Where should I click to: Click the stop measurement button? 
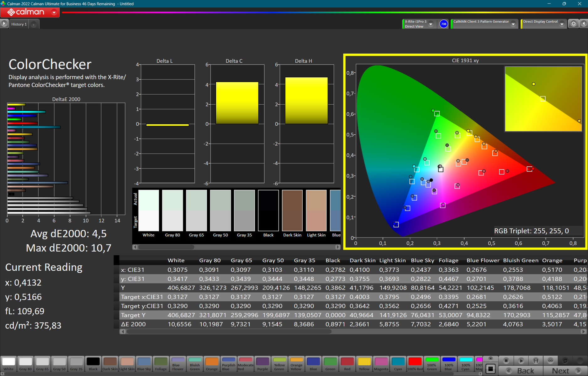[x=506, y=361]
